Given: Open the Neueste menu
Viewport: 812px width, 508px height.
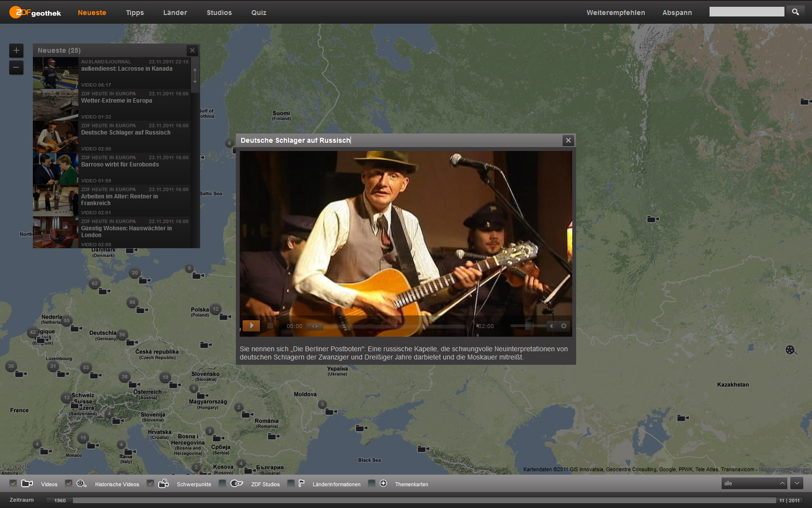Looking at the screenshot, I should pos(92,13).
